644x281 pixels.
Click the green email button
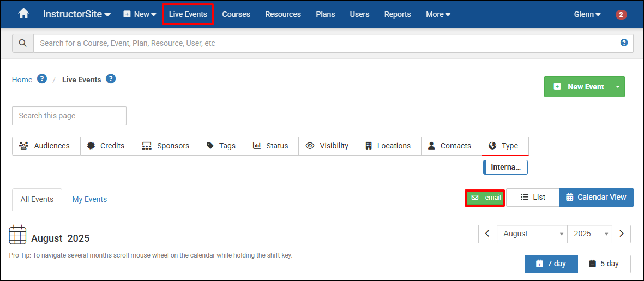pyautogui.click(x=485, y=198)
